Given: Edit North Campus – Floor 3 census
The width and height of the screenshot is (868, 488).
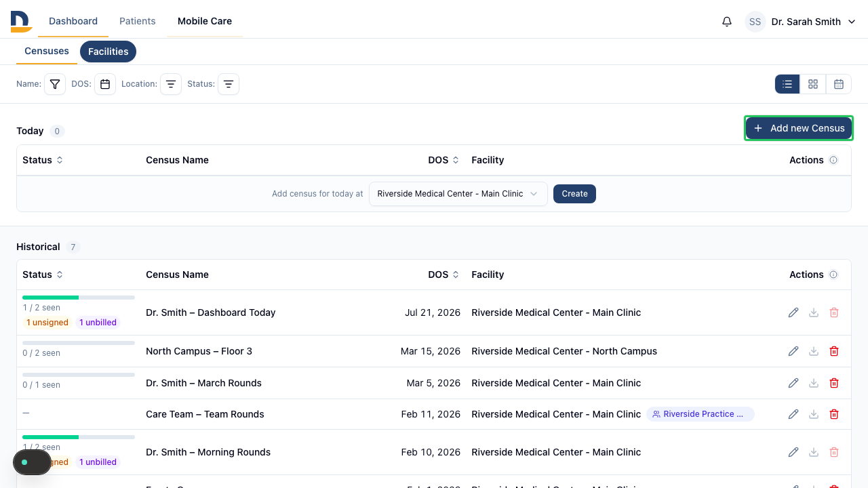Looking at the screenshot, I should coord(793,351).
